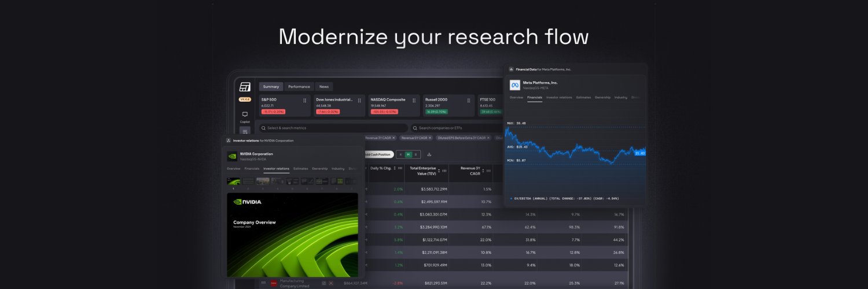868x289 pixels.
Task: Click the drag handle on Russell 2000 card
Action: tap(469, 100)
